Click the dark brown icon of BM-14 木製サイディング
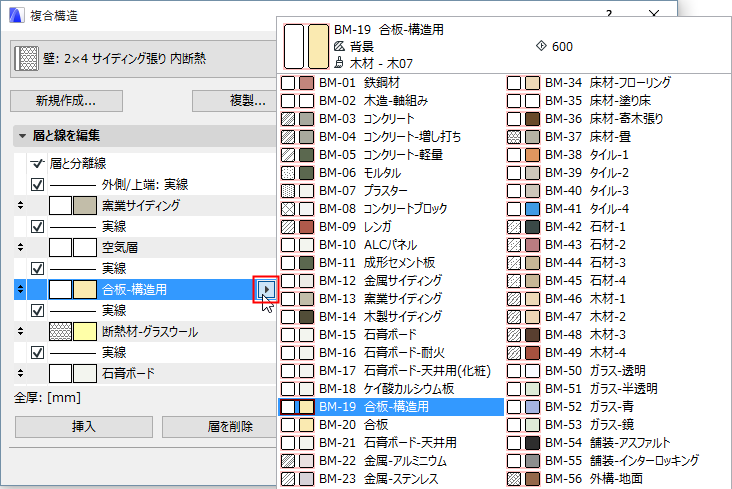The width and height of the screenshot is (732, 489). 307,317
